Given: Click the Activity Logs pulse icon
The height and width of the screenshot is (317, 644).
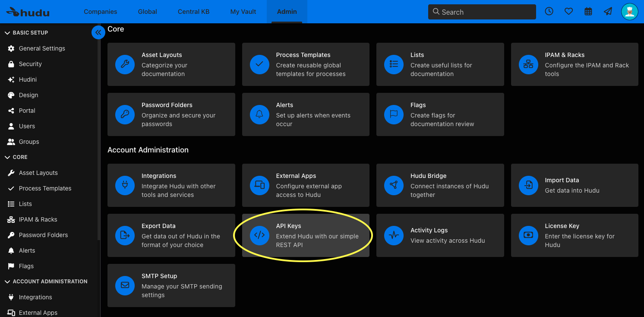Looking at the screenshot, I should [394, 235].
